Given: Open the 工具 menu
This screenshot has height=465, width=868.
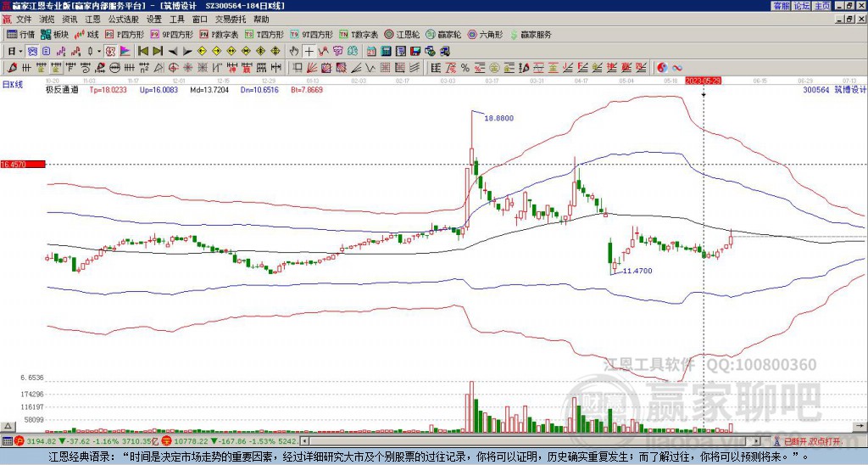Looking at the screenshot, I should click(x=177, y=20).
